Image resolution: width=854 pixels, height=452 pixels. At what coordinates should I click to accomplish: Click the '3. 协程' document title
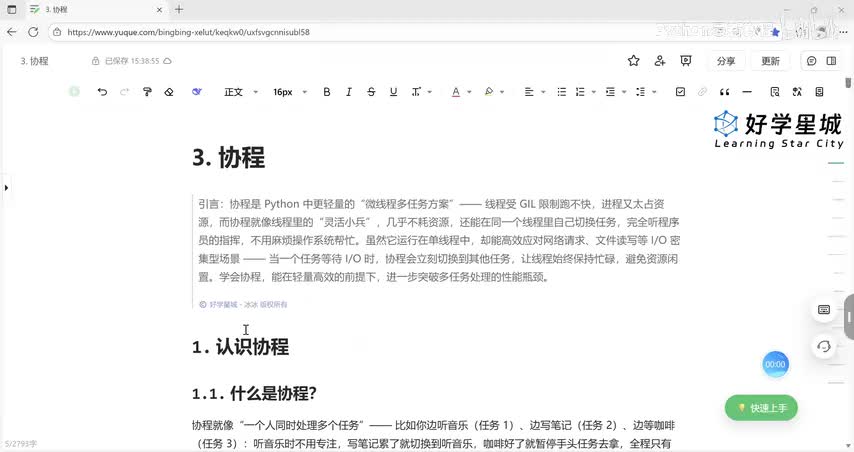[229, 157]
